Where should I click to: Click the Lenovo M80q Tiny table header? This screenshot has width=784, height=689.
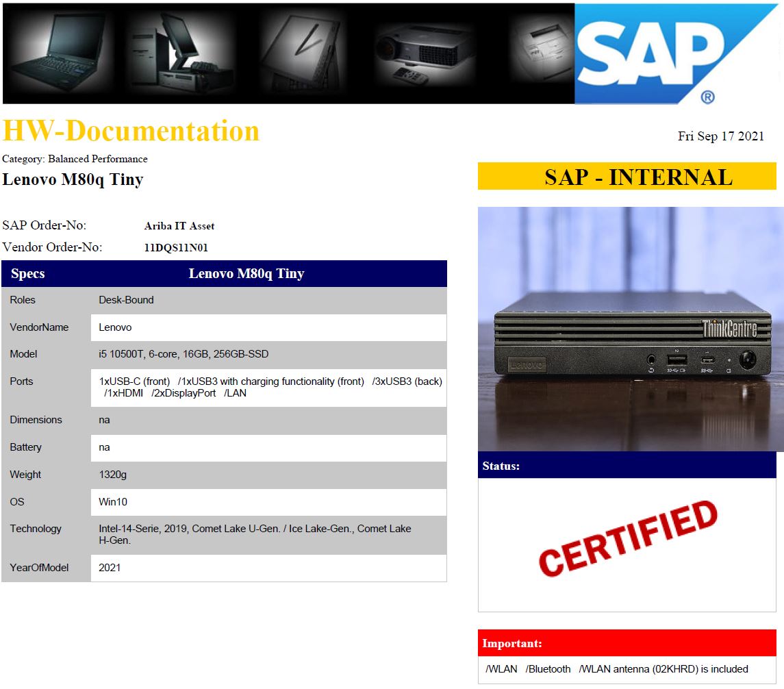(x=246, y=273)
